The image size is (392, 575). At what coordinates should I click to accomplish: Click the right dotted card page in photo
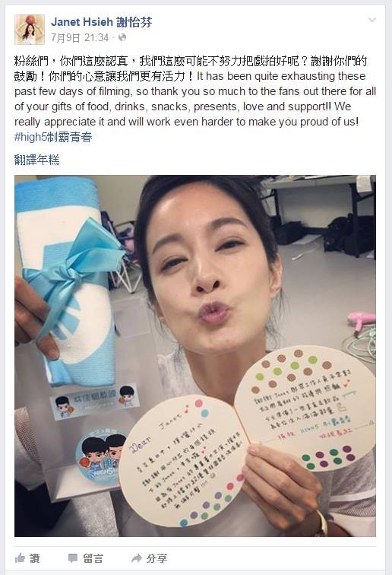[x=306, y=407]
